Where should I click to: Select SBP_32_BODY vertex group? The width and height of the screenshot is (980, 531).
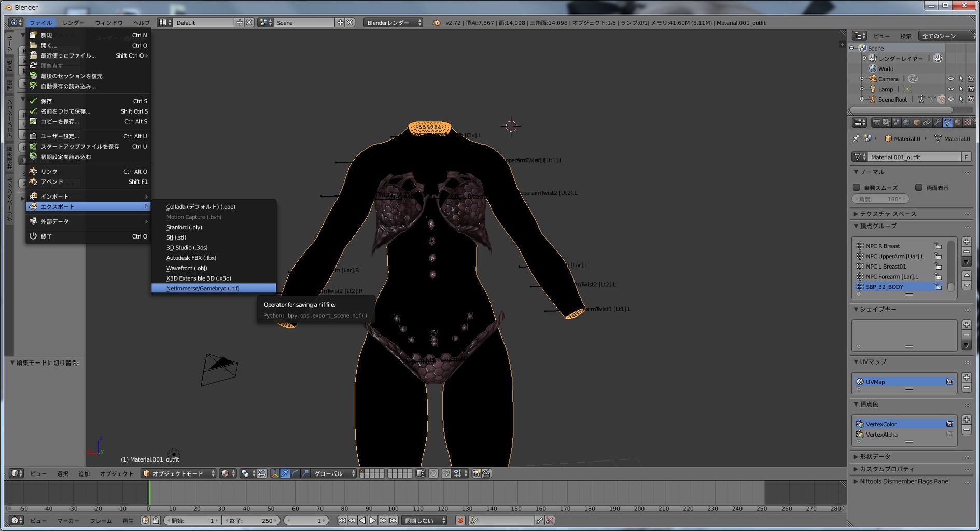click(885, 287)
